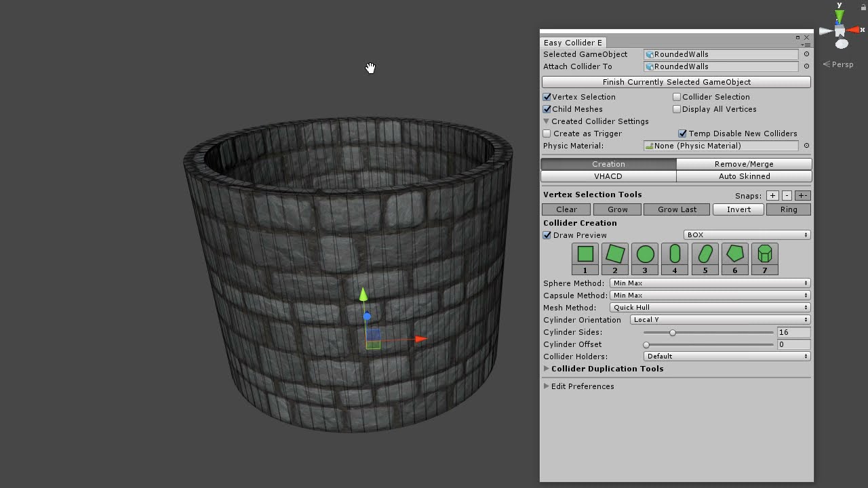Select sphere collider icon numbered 3
The image size is (868, 488).
[x=645, y=259]
